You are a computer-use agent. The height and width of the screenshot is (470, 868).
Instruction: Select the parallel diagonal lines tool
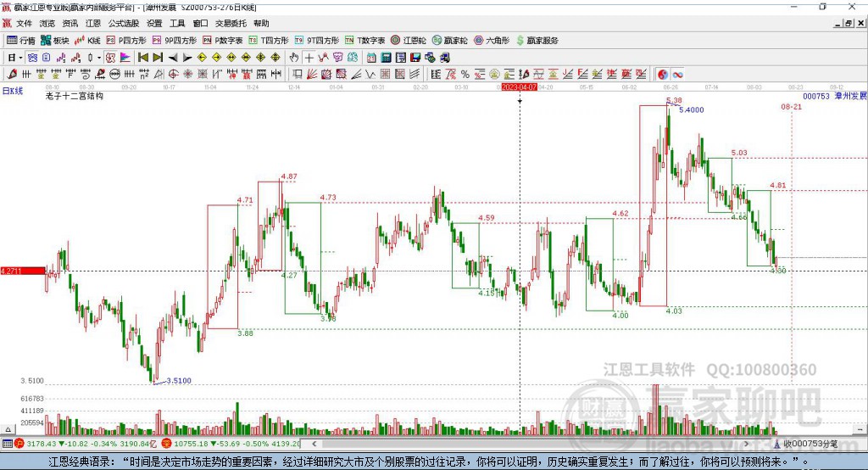414,75
